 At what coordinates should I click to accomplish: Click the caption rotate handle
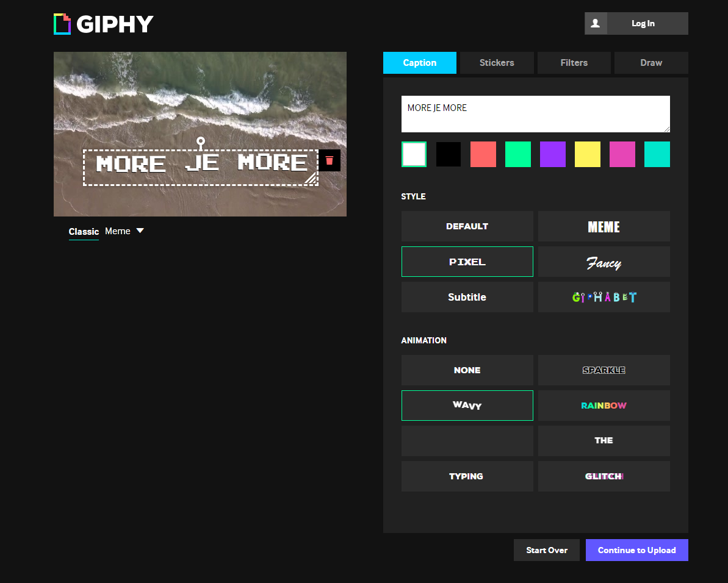pyautogui.click(x=201, y=141)
